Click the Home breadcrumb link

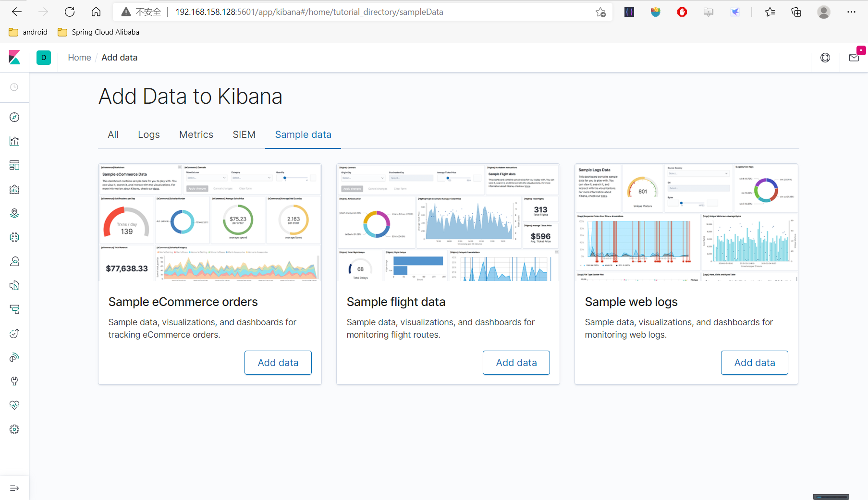(79, 57)
